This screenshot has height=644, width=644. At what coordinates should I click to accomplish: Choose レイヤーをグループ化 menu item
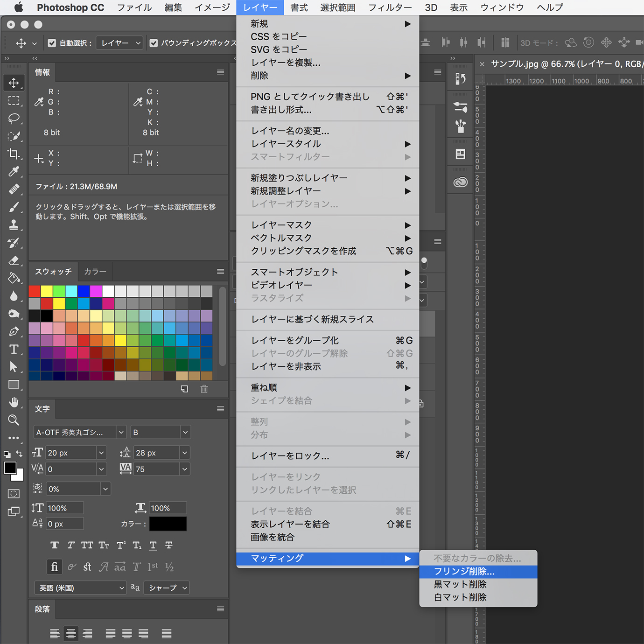coord(328,340)
